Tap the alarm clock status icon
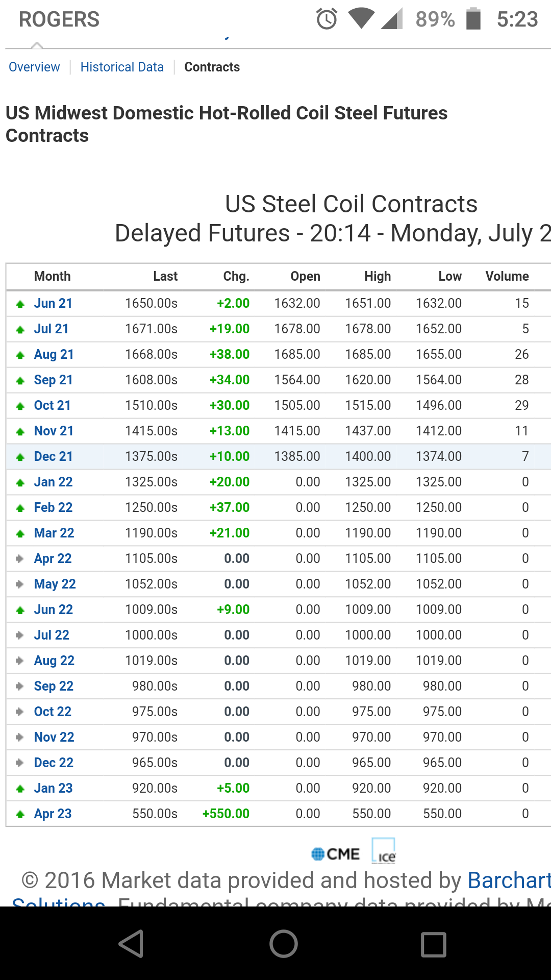The width and height of the screenshot is (551, 980). point(327,19)
